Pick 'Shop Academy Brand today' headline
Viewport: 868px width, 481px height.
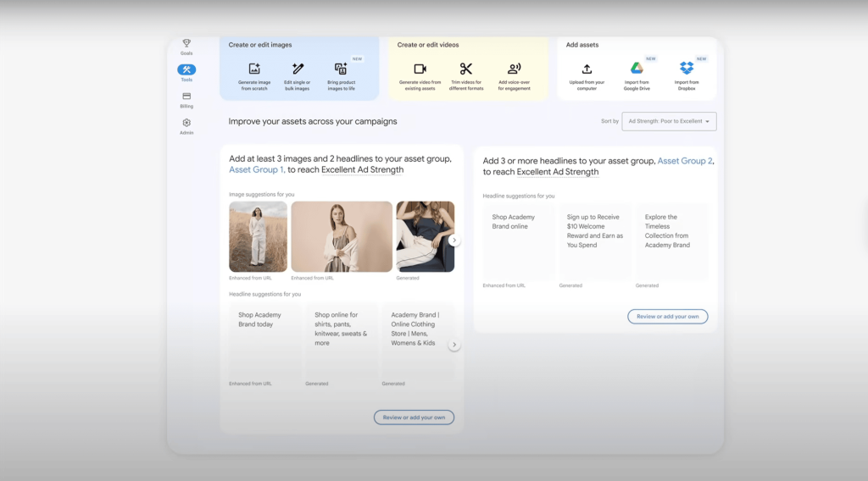[x=264, y=340]
